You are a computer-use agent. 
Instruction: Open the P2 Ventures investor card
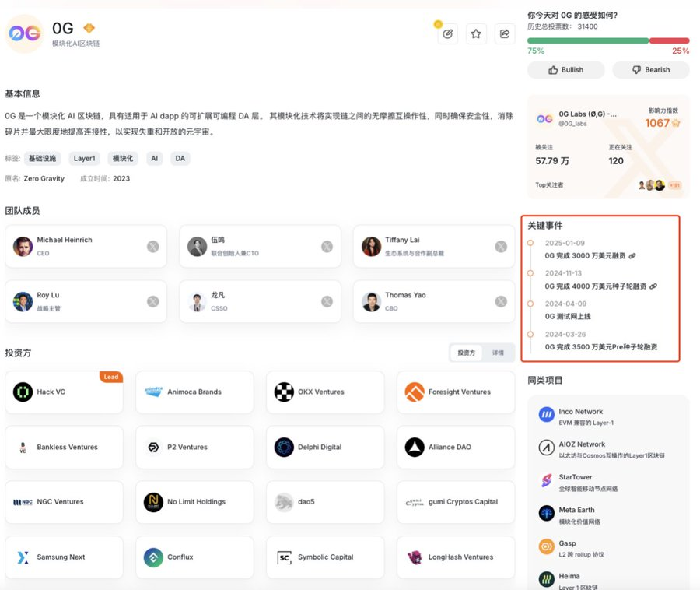point(194,447)
